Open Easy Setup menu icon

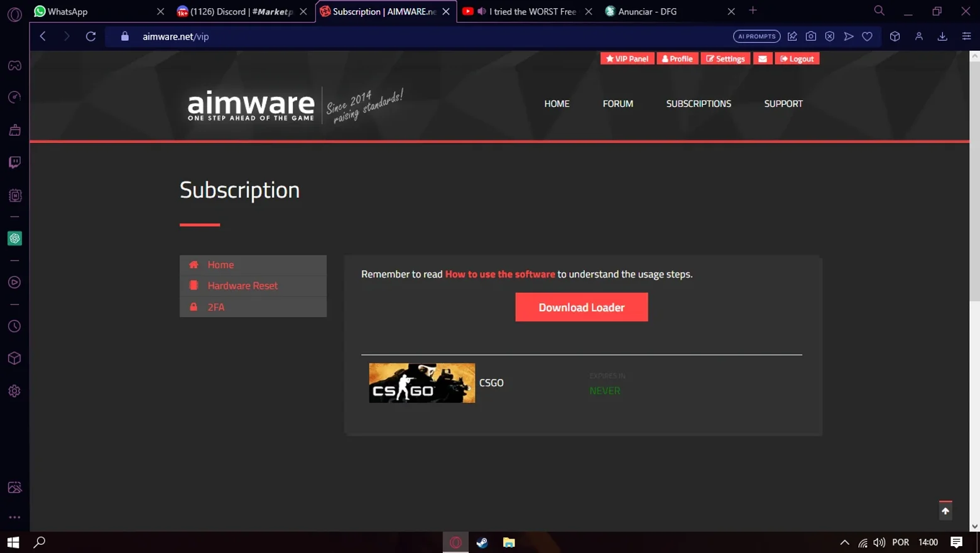point(966,36)
